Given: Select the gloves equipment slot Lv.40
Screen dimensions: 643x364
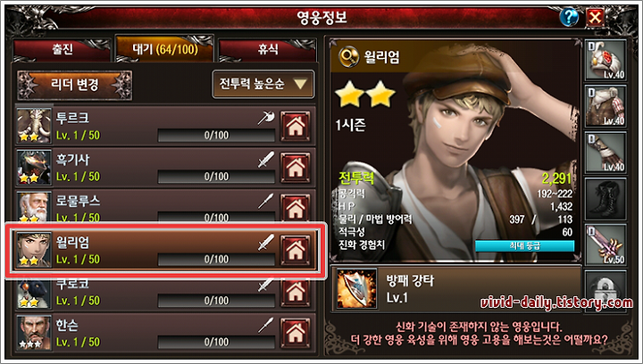Looking at the screenshot, I should (x=605, y=153).
